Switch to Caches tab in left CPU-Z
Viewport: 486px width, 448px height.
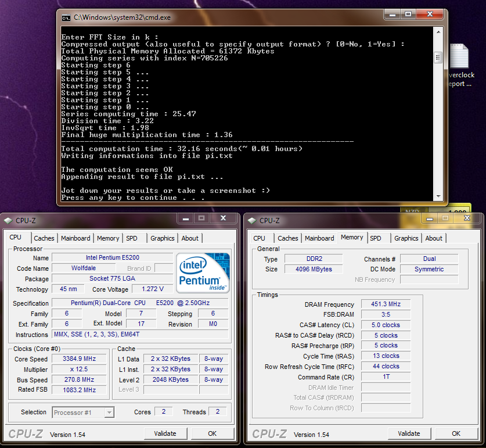44,238
